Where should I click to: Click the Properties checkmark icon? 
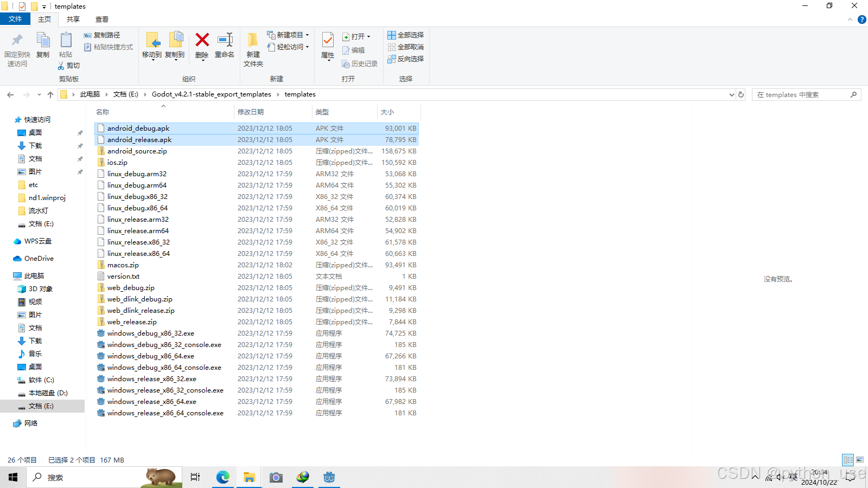coord(328,40)
